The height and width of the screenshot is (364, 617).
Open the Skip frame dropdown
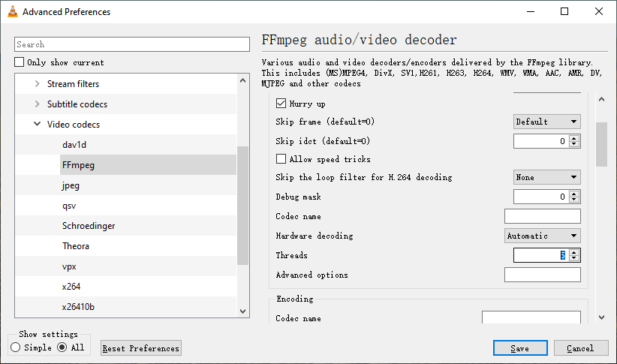(547, 122)
